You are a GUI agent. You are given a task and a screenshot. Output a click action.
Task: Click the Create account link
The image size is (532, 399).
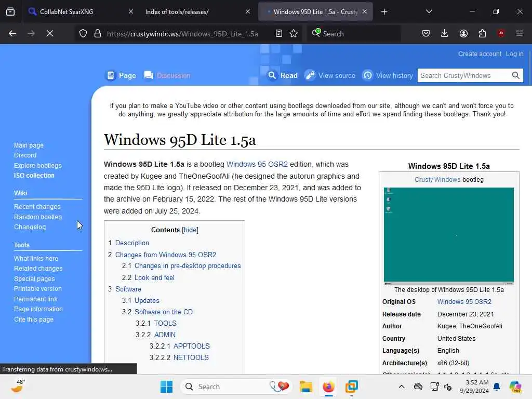pos(480,54)
